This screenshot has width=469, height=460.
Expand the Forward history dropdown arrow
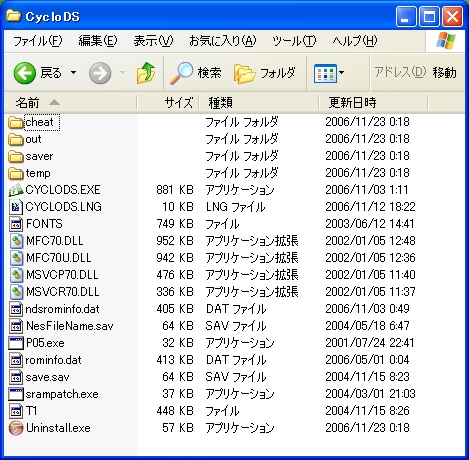(x=123, y=72)
